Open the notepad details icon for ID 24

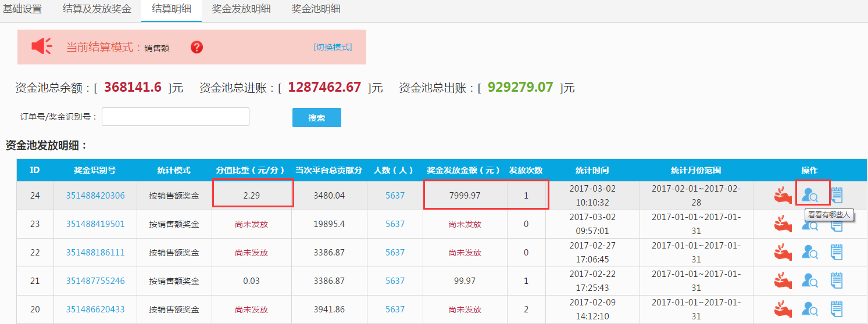point(837,195)
